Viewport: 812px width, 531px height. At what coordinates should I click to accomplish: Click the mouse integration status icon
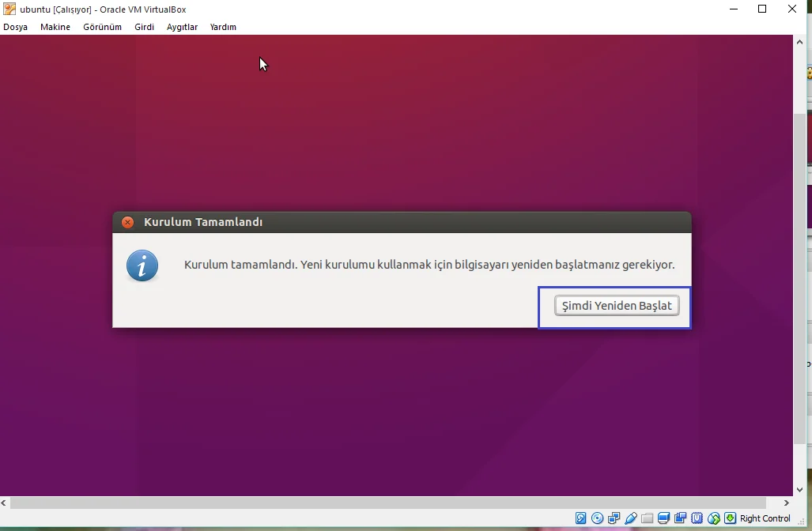714,518
